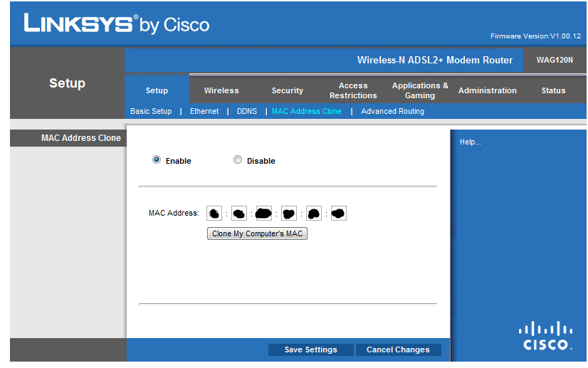Open the Security tab
The width and height of the screenshot is (588, 368).
(x=288, y=90)
